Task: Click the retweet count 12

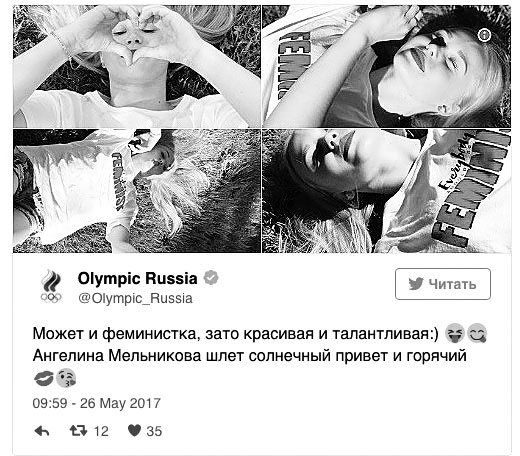Action: click(x=101, y=431)
